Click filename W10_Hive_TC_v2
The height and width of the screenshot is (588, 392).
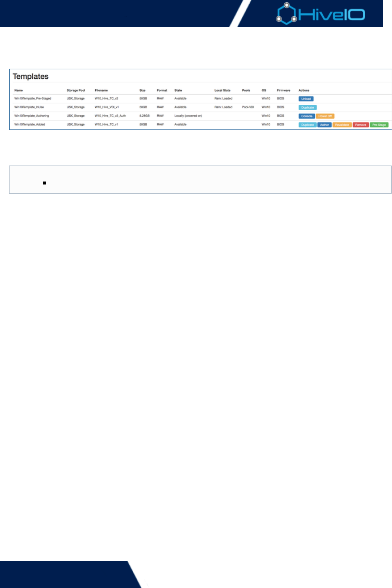106,98
